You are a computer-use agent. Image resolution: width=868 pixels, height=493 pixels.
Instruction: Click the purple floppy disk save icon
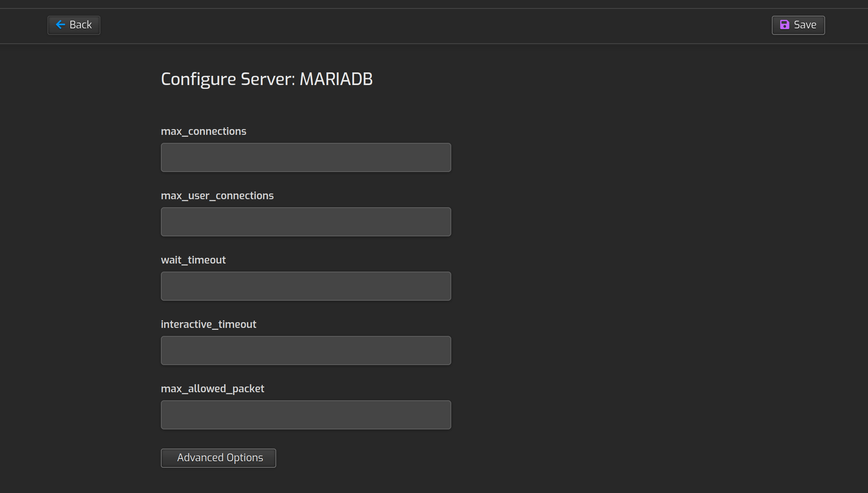[784, 25]
